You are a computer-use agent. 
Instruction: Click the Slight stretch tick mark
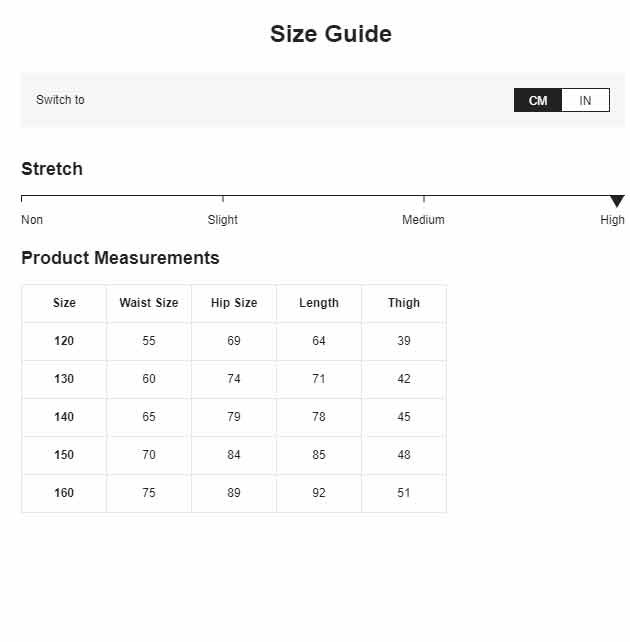coord(223,199)
